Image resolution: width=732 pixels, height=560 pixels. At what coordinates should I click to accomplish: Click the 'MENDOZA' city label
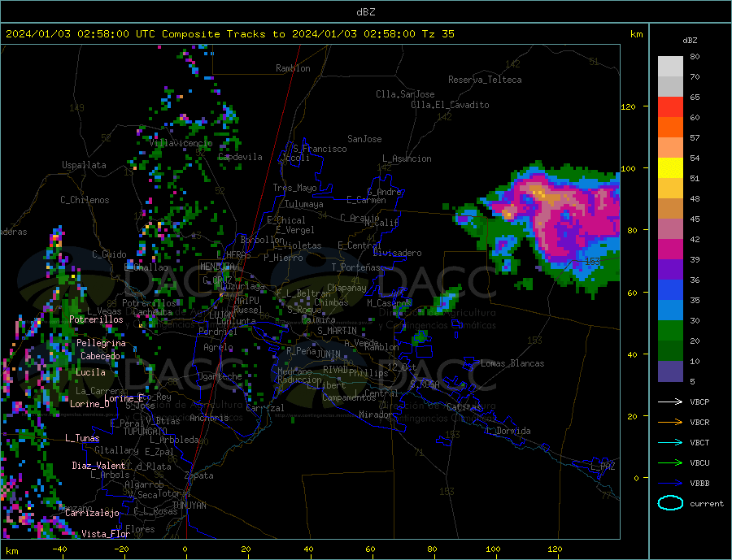pyautogui.click(x=217, y=267)
